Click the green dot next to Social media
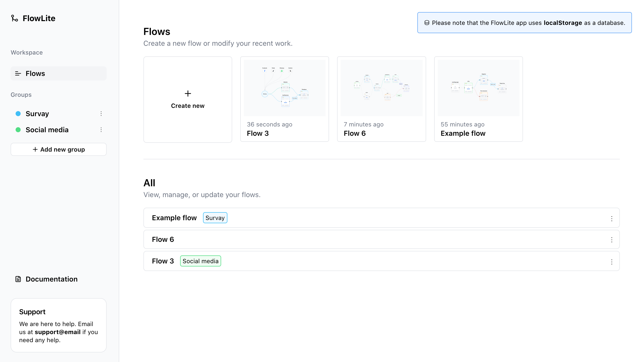This screenshot has width=644, height=362. (18, 130)
